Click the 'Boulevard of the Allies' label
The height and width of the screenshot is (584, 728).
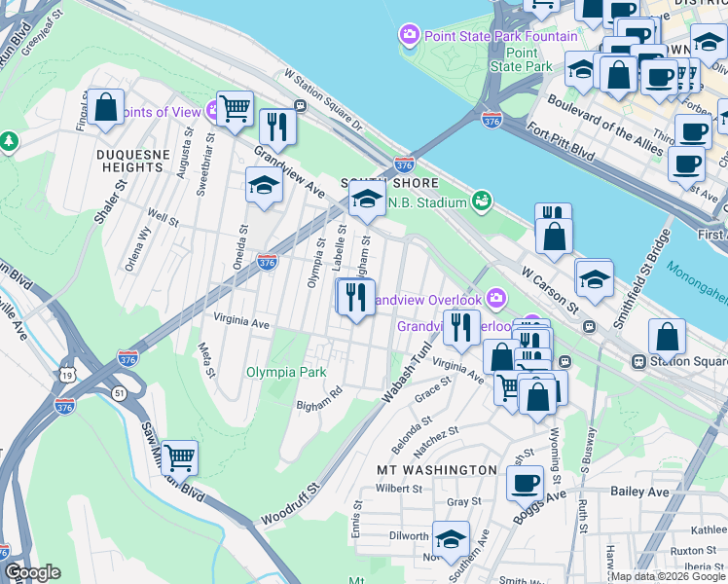point(605,126)
